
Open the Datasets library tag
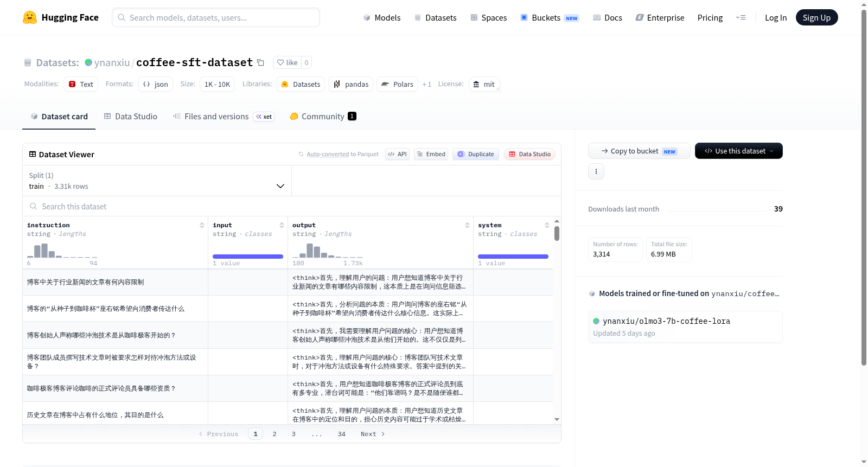[301, 84]
